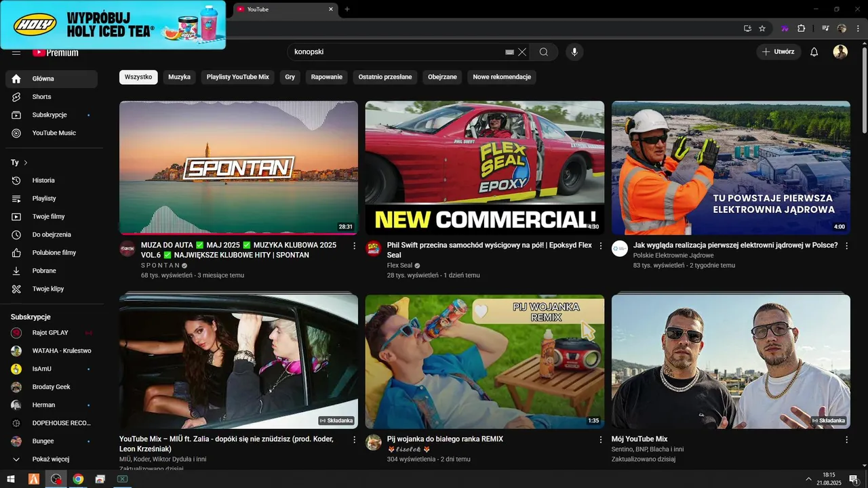Select the Obejrzane filter chip
The image size is (868, 488).
(x=442, y=77)
